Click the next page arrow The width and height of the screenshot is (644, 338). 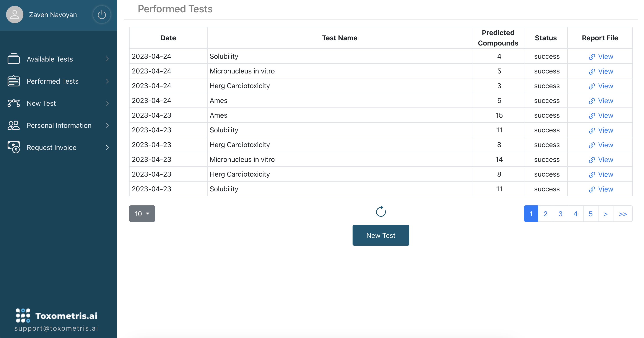(605, 214)
